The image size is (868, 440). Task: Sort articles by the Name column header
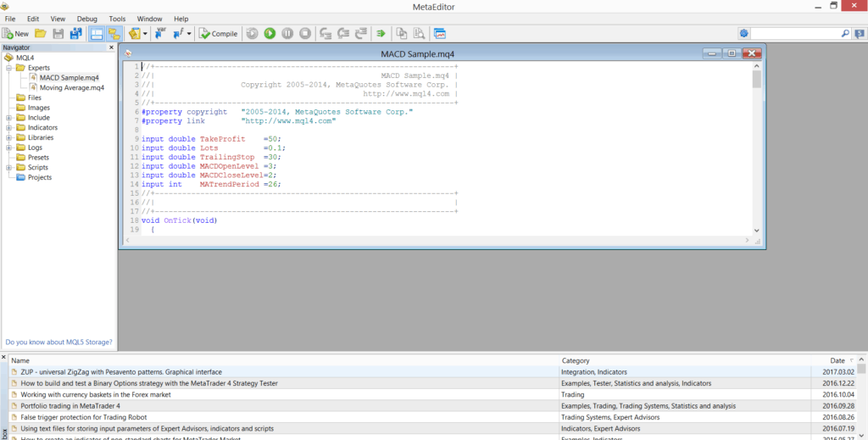(x=284, y=360)
